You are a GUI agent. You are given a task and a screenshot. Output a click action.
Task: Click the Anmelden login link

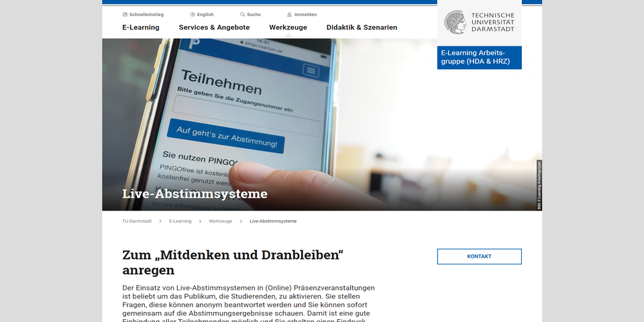pos(305,14)
